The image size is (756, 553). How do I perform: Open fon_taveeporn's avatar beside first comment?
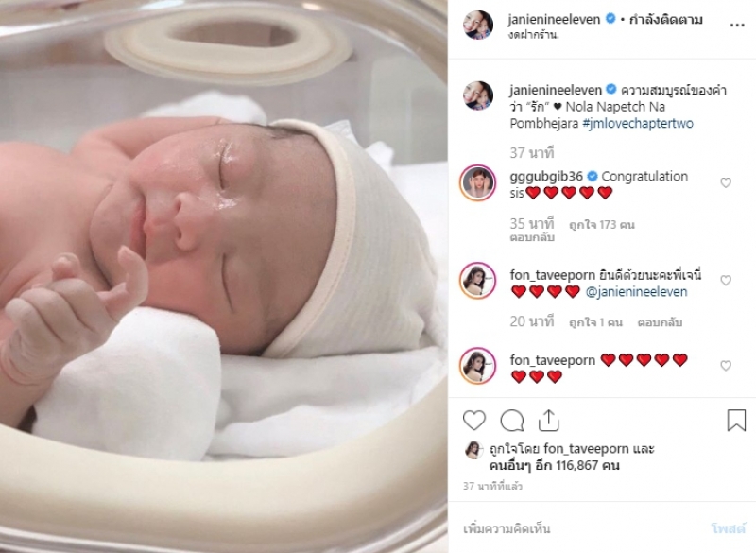[478, 281]
